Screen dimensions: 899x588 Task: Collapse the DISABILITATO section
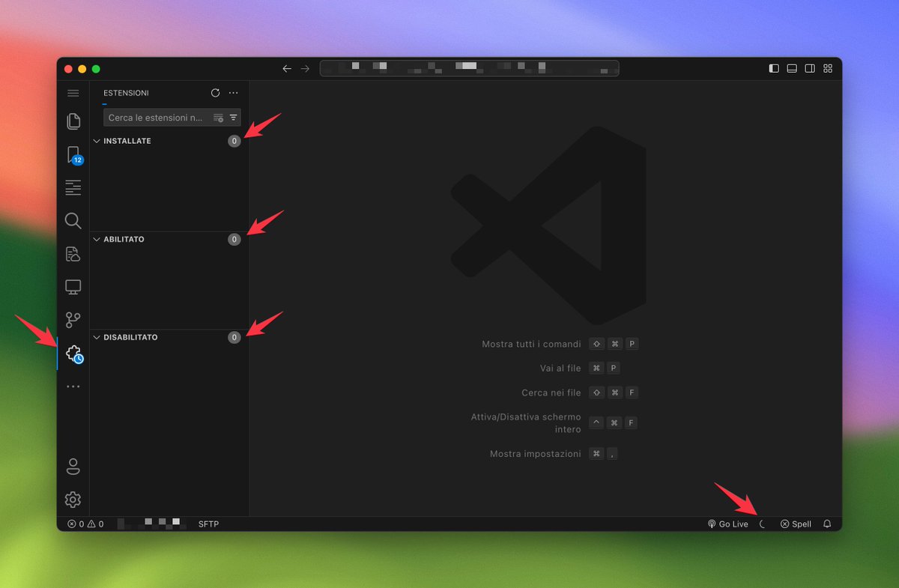(169, 338)
